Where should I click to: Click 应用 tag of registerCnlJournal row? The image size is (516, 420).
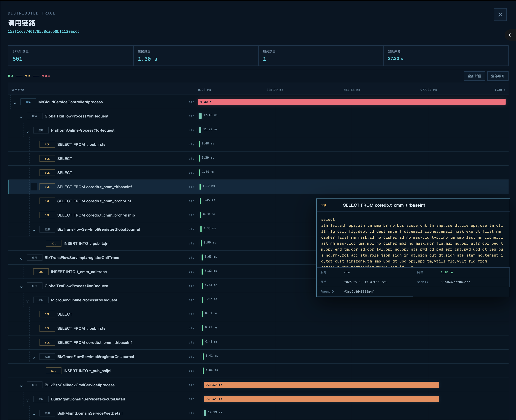tap(47, 357)
